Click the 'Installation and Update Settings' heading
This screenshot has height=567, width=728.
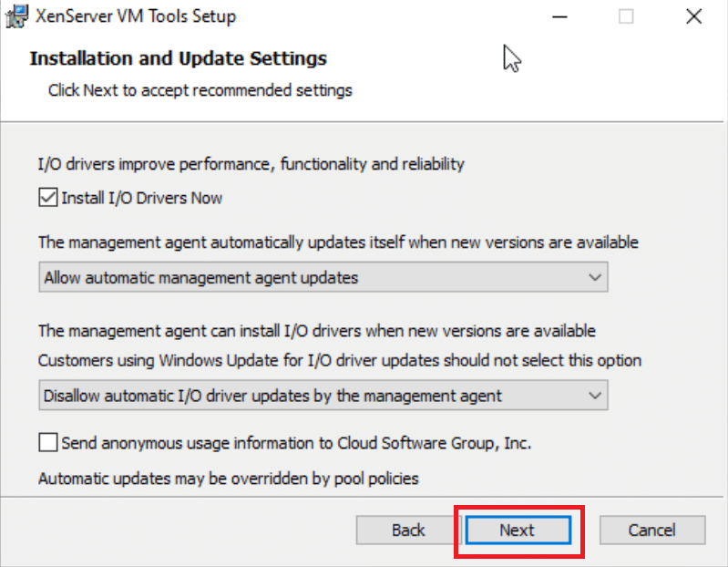(178, 58)
